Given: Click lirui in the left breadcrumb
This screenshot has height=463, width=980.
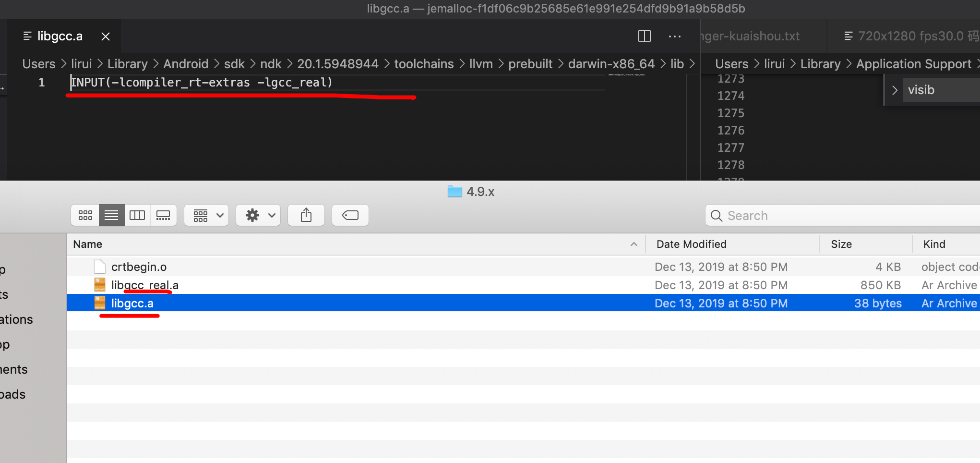Looking at the screenshot, I should [82, 64].
